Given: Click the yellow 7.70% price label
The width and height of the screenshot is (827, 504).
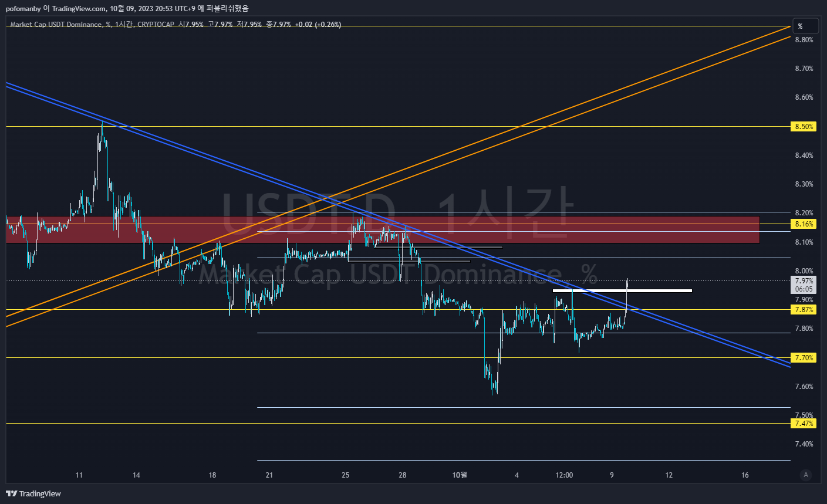Looking at the screenshot, I should pos(804,357).
